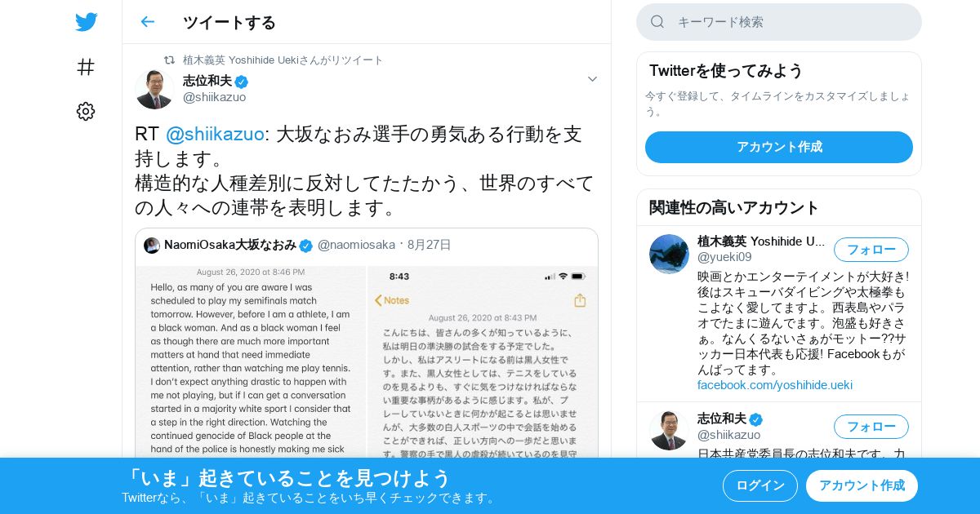980x514 pixels.
Task: Open the 植木義英 Yoshihide U... name in related accounts
Action: click(761, 241)
